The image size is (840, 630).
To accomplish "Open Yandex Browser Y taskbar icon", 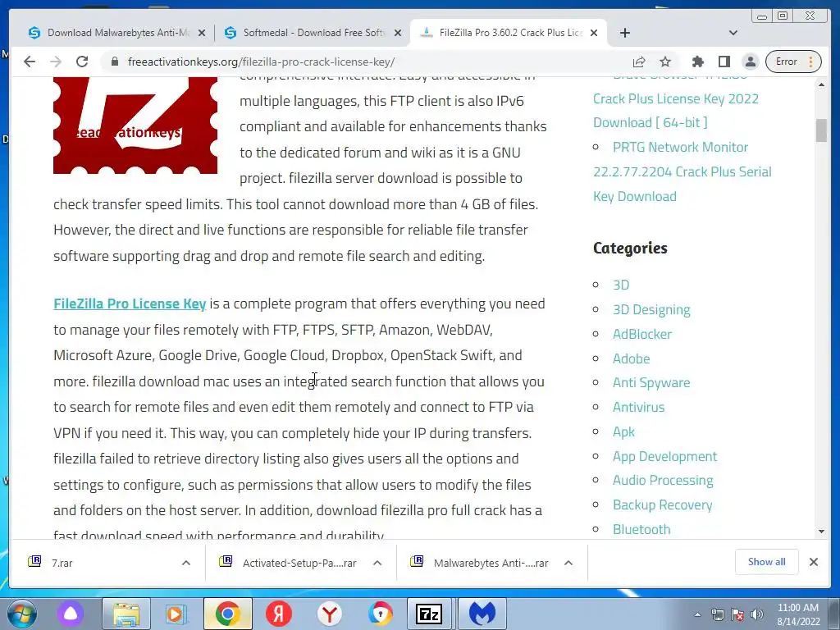I will click(x=330, y=614).
